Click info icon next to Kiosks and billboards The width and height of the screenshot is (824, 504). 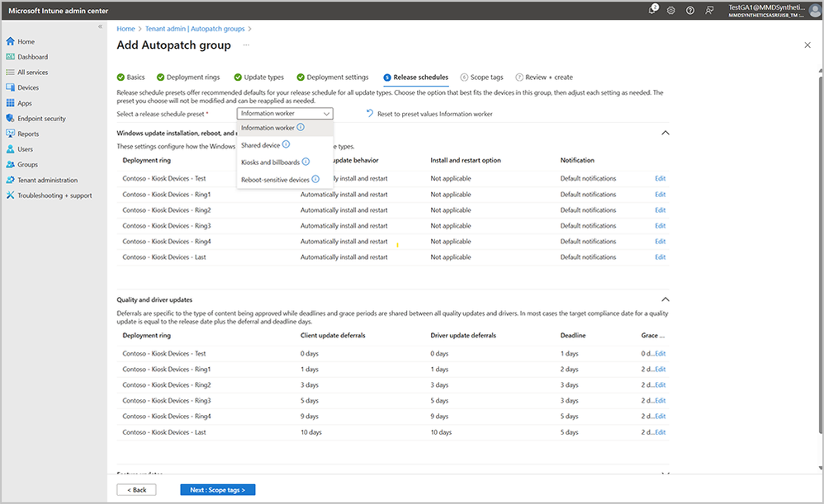click(x=305, y=162)
